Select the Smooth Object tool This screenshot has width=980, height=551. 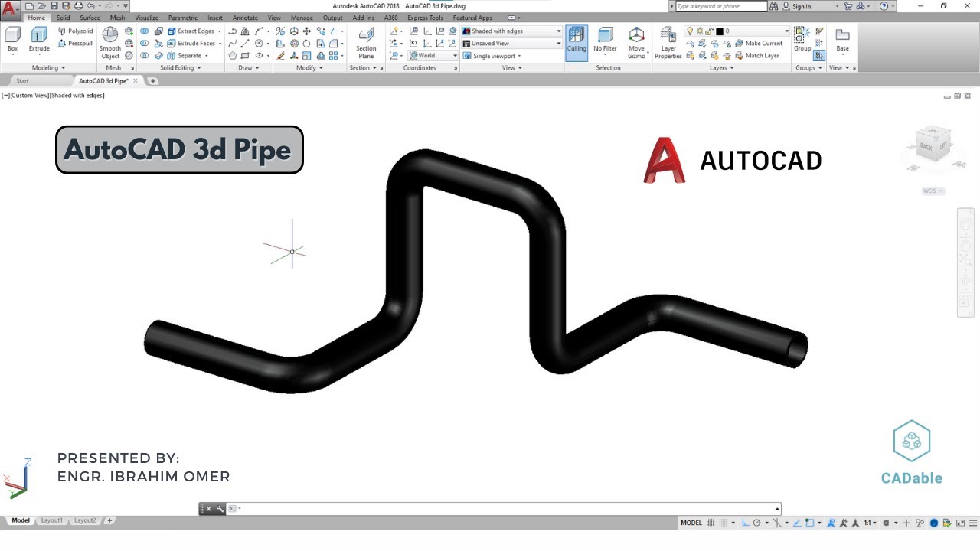[110, 43]
